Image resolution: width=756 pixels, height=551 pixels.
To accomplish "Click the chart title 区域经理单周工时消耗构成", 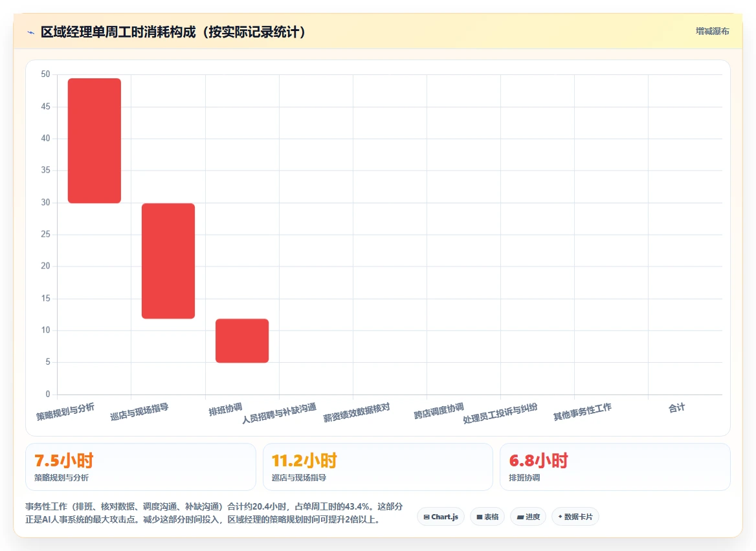I will tap(173, 32).
